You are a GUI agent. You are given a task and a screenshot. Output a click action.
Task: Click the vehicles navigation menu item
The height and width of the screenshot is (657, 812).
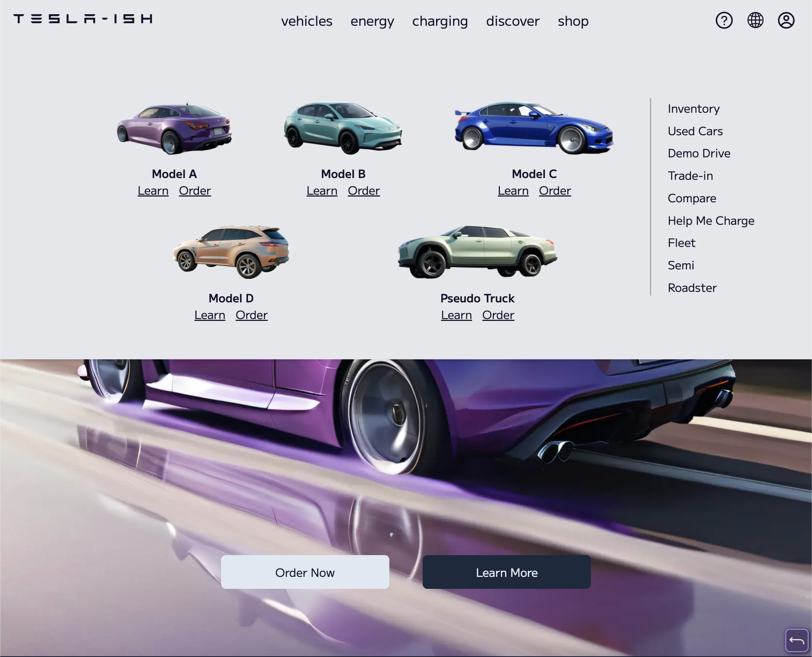[307, 20]
